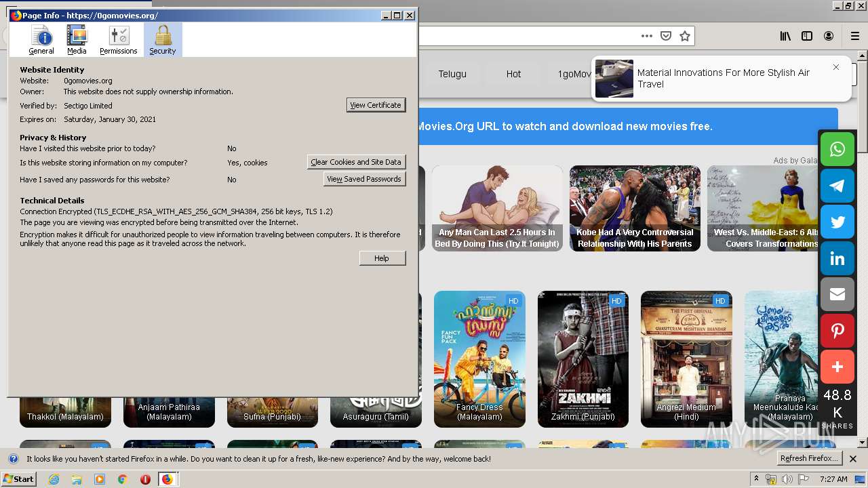The width and height of the screenshot is (868, 488).
Task: Open View Saved Passwords
Action: tap(364, 179)
